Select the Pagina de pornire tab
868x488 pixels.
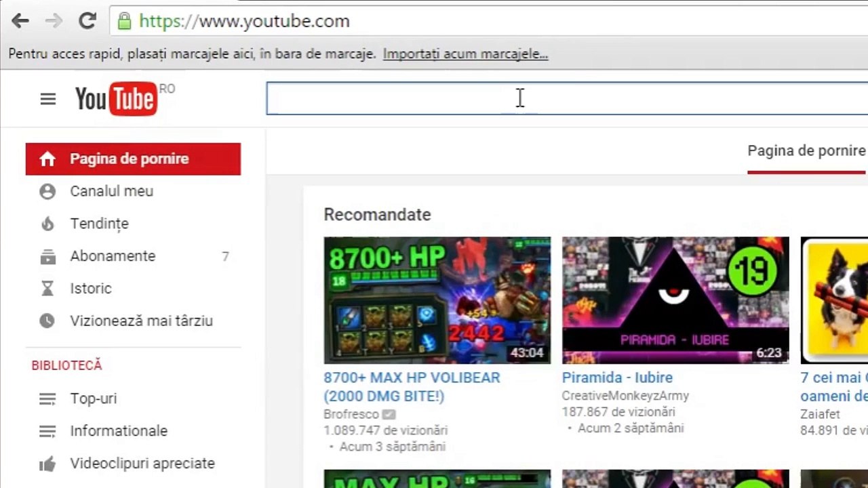pos(806,151)
